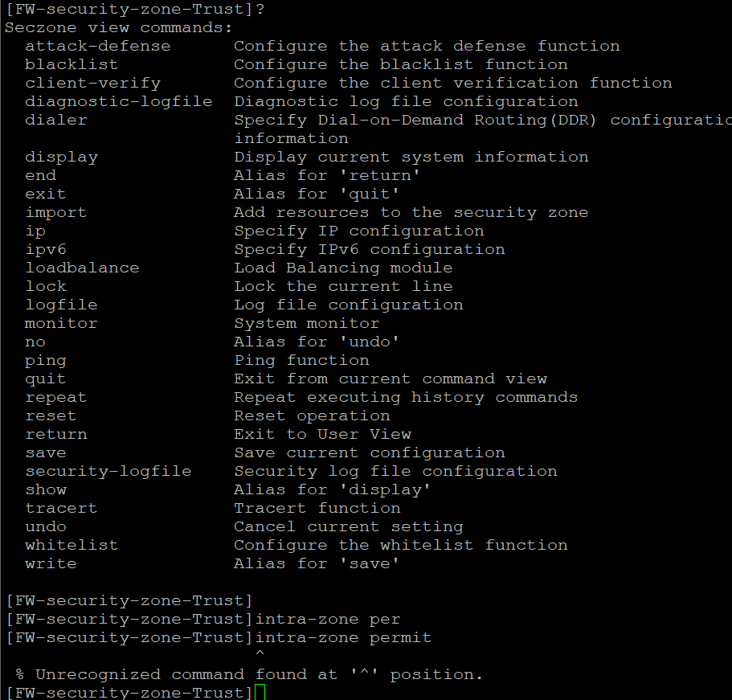
Task: Click the 'whitelist' command name
Action: [72, 546]
